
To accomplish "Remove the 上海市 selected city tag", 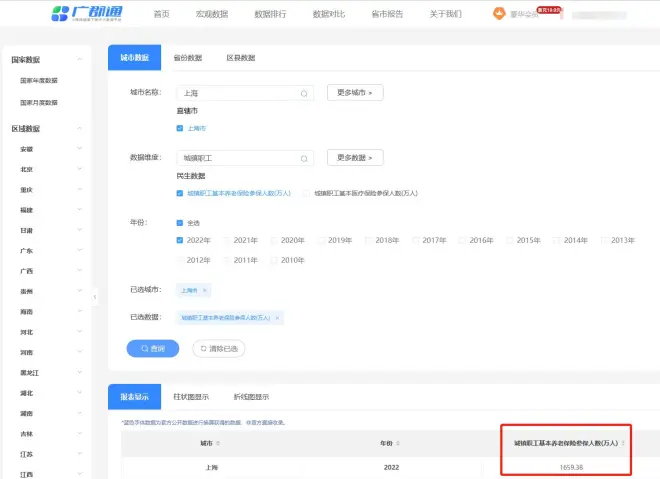I will tap(205, 290).
